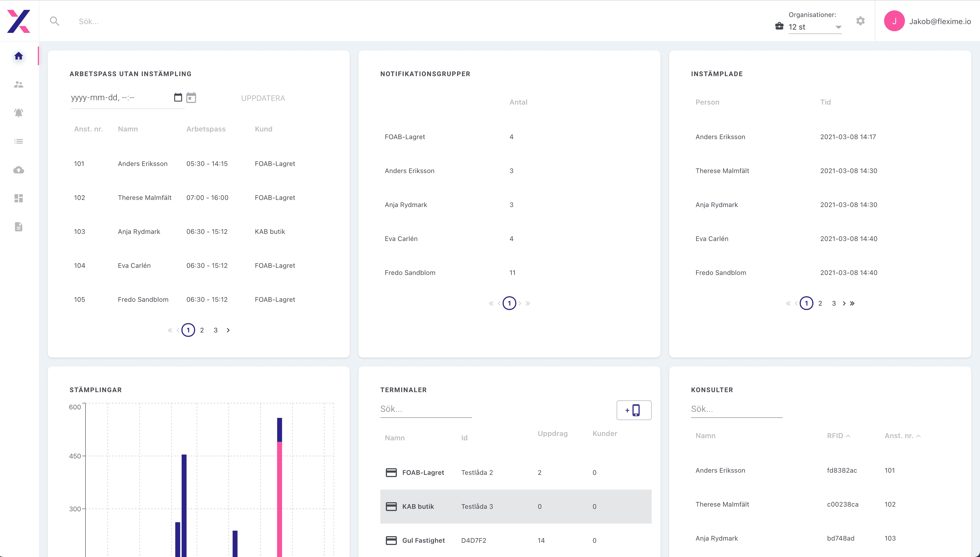The width and height of the screenshot is (980, 557).
Task: Go to next page in Arbetspass pagination
Action: tap(228, 330)
